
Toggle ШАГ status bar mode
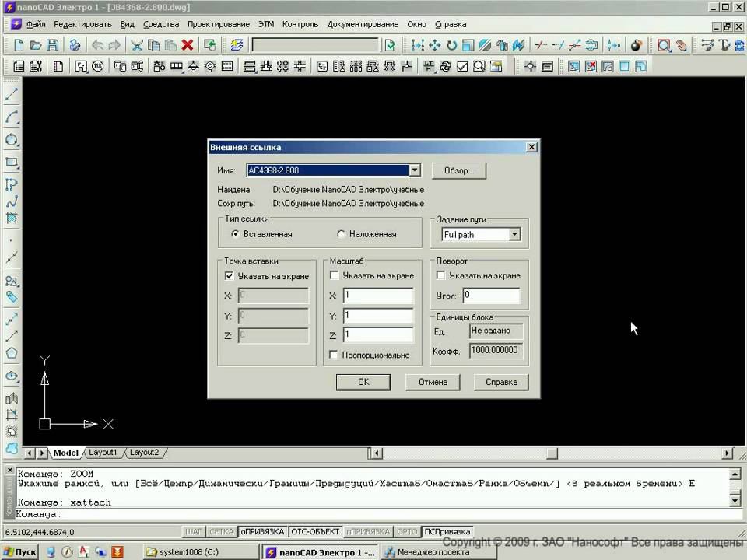click(194, 531)
